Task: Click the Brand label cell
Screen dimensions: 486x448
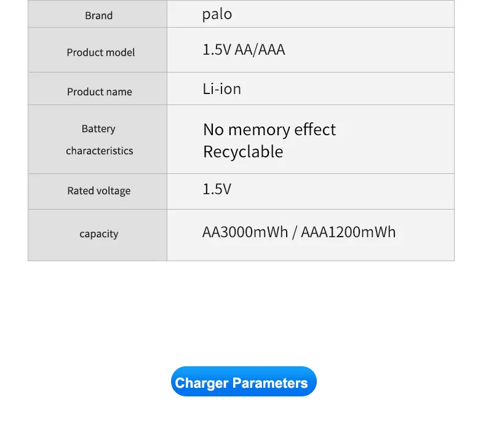Action: tap(98, 15)
